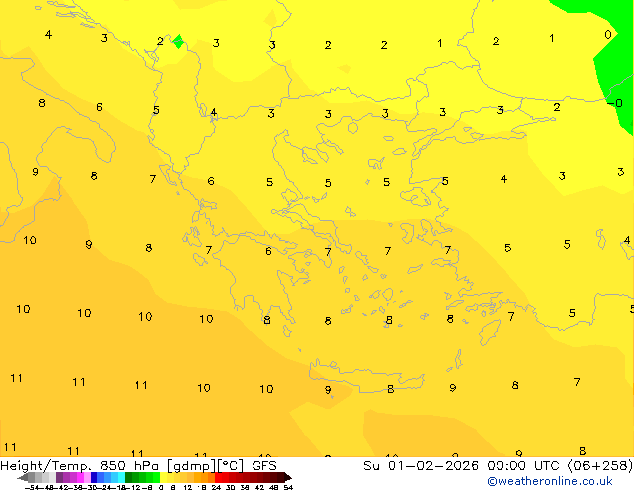
Task: Click the bright red swatch above label 24
Action: 218,477
